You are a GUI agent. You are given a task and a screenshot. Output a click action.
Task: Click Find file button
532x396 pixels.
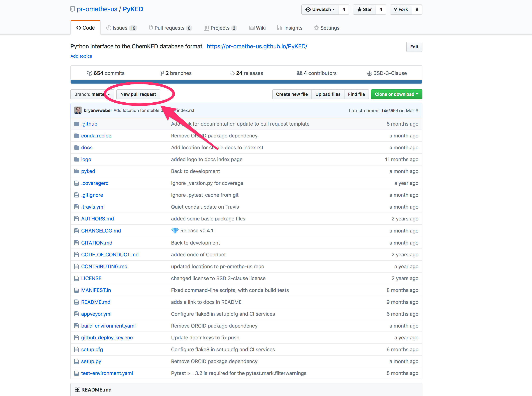(356, 94)
